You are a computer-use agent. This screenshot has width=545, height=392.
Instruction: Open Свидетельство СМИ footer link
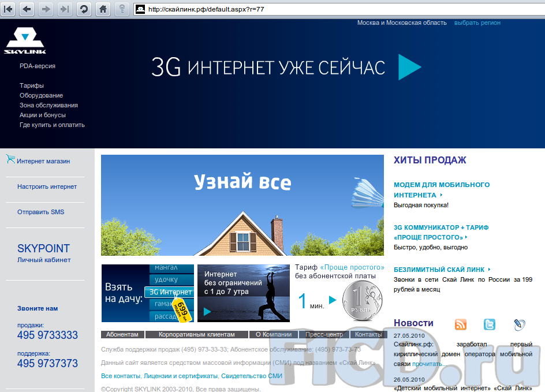click(x=252, y=376)
